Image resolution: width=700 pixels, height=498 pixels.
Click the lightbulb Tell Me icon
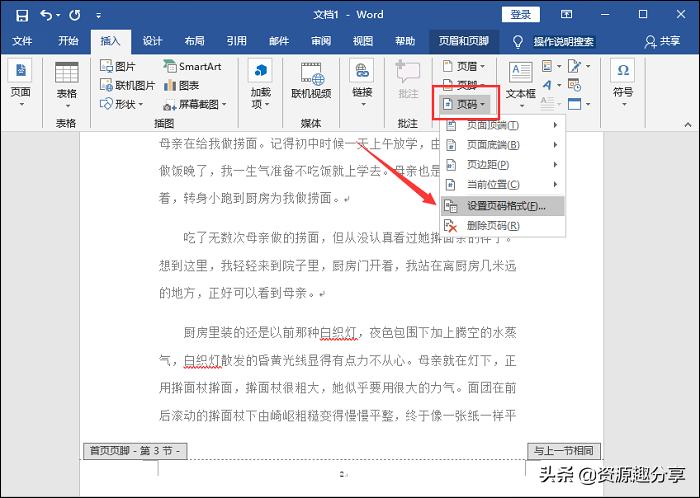[518, 42]
